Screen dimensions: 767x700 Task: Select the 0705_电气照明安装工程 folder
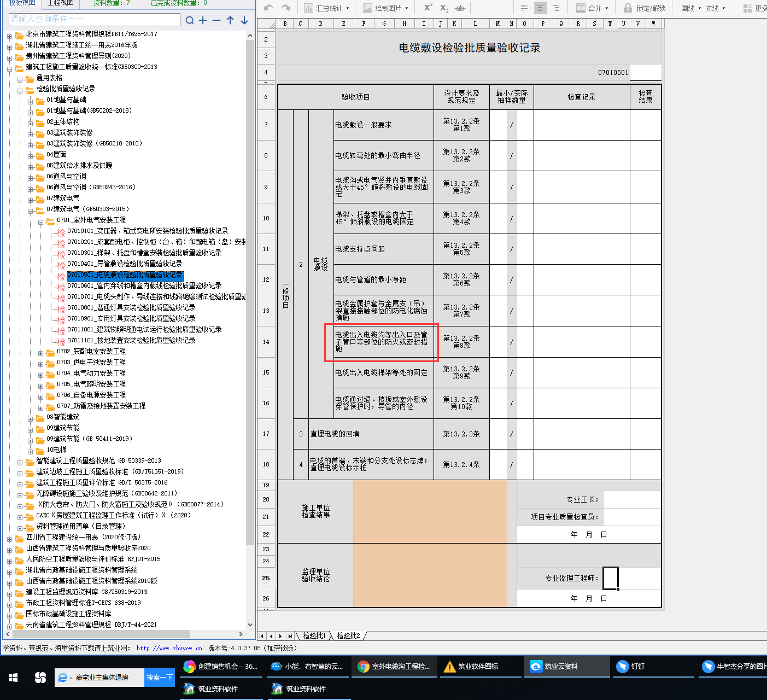pos(91,384)
